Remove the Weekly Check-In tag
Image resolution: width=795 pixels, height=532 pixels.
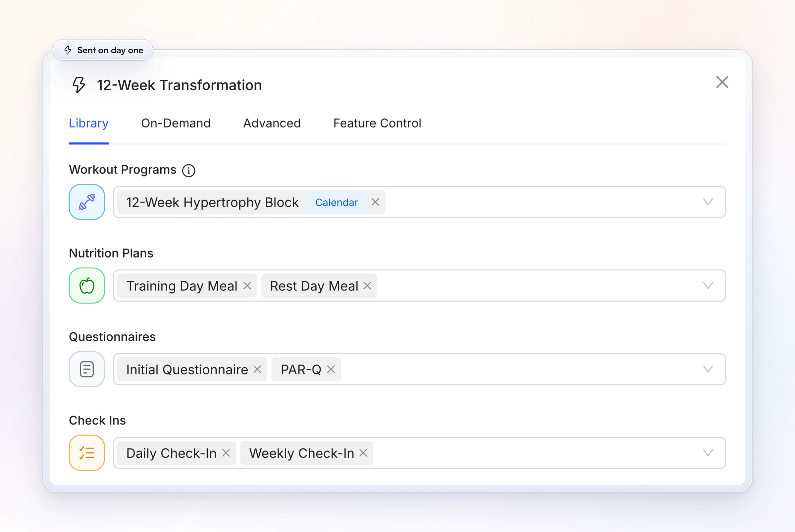pos(363,453)
